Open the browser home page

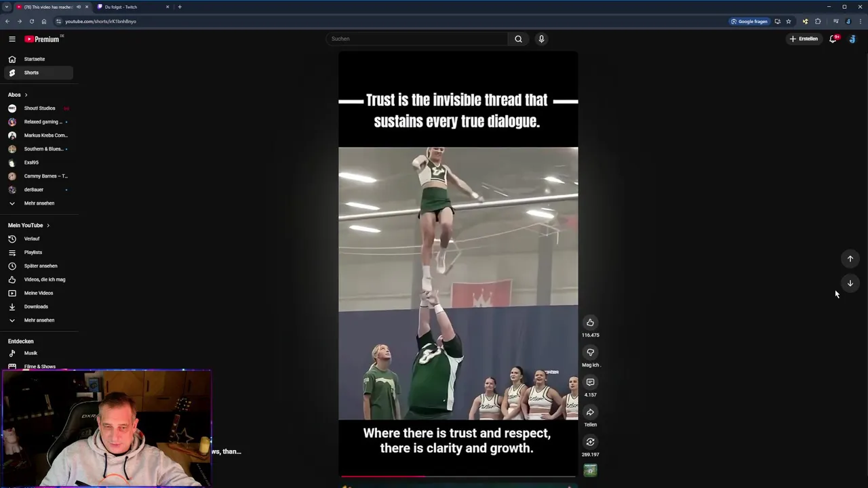pyautogui.click(x=44, y=21)
